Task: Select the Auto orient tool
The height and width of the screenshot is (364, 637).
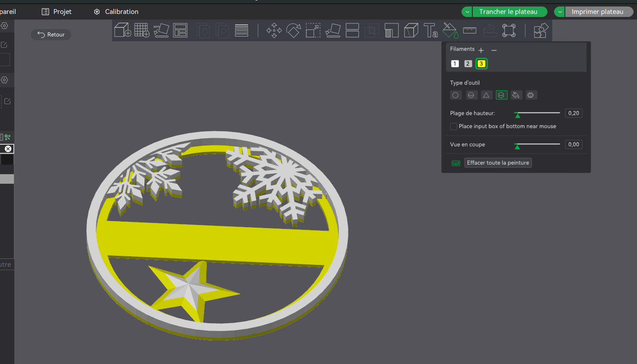Action: click(x=161, y=30)
